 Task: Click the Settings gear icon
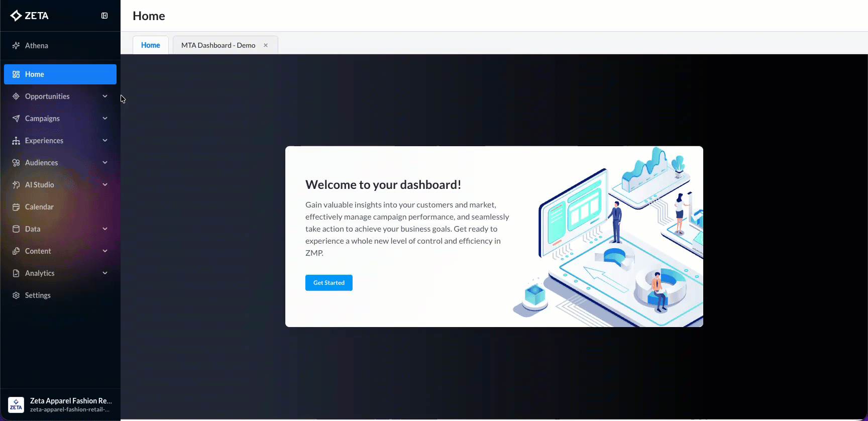[x=16, y=295]
